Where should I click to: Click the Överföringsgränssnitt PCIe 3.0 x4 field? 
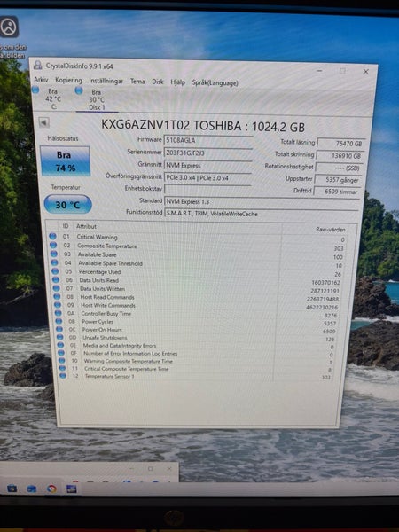[208, 177]
